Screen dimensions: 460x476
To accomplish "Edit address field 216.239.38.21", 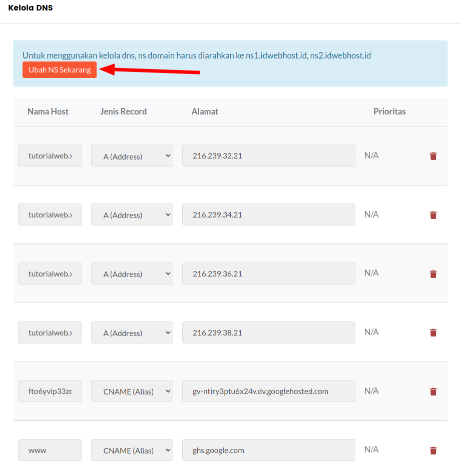I will pyautogui.click(x=269, y=332).
